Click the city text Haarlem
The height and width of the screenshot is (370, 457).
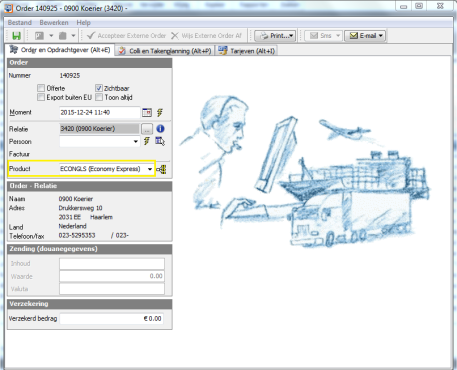[x=101, y=217]
